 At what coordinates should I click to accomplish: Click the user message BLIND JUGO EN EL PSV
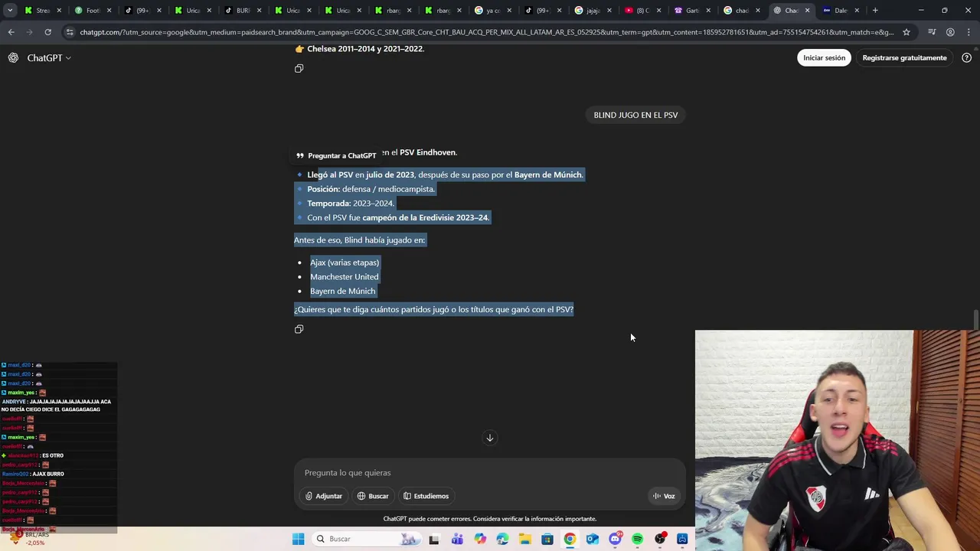[x=635, y=115]
